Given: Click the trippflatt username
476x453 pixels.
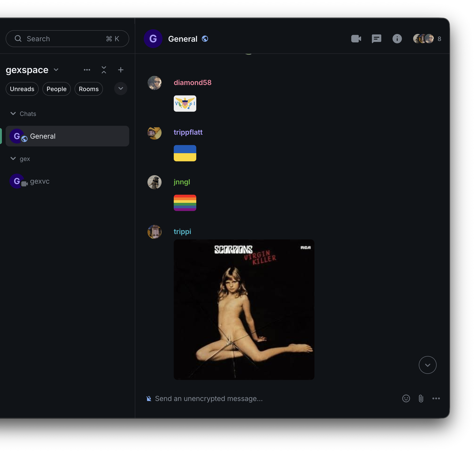Looking at the screenshot, I should pyautogui.click(x=188, y=132).
